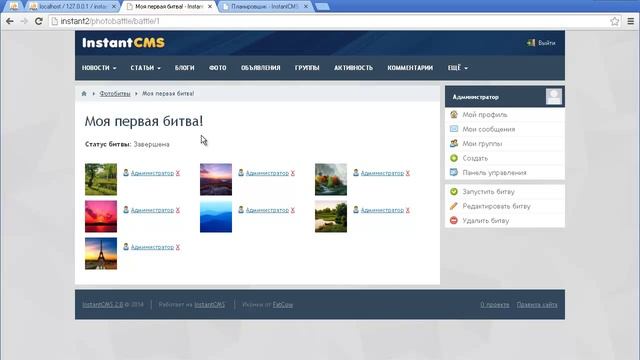The height and width of the screenshot is (360, 640).
Task: Click Администратор link beside green park photo
Action: (x=152, y=173)
